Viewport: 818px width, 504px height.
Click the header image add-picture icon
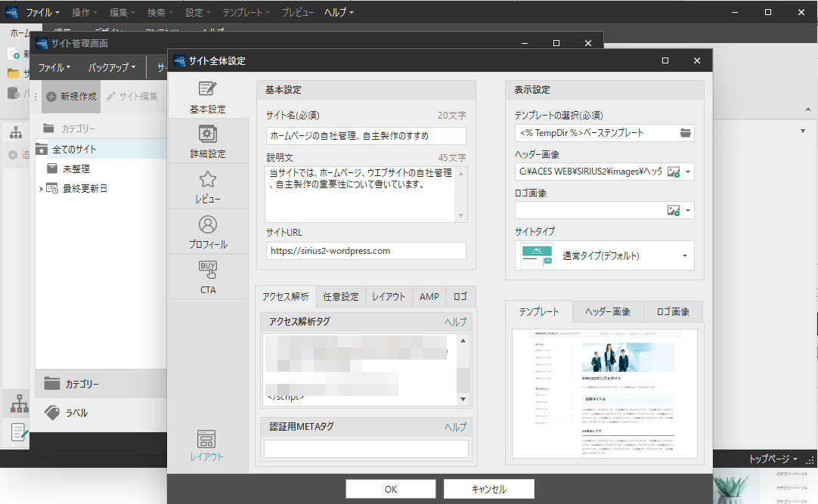(x=673, y=172)
